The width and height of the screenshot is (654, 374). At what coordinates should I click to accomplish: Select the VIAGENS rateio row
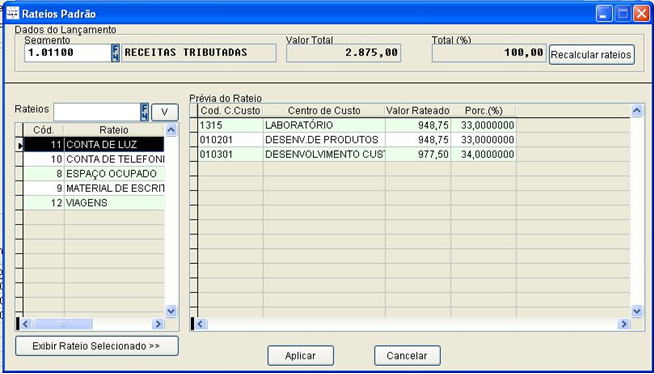[x=94, y=203]
